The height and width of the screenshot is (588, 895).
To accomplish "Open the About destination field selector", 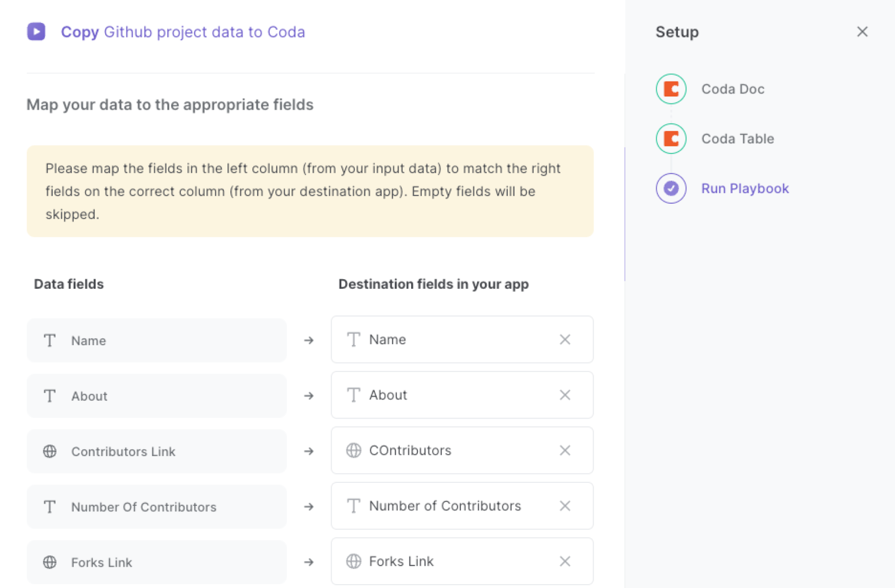I will pyautogui.click(x=462, y=395).
